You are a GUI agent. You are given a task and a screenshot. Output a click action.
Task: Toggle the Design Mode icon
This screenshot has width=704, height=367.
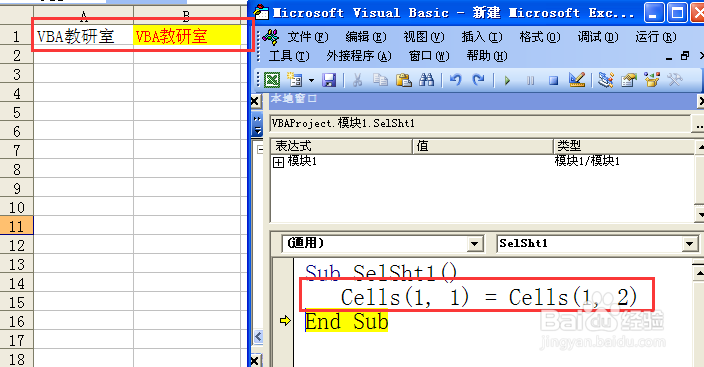[577, 80]
